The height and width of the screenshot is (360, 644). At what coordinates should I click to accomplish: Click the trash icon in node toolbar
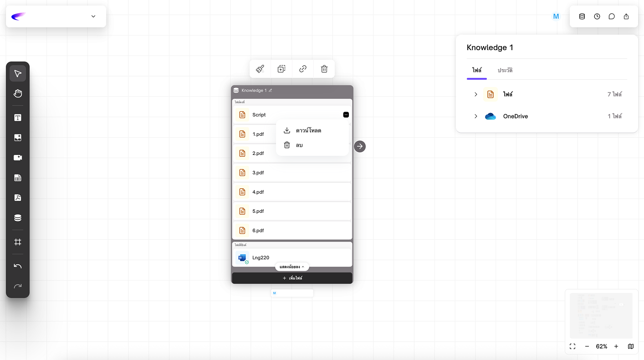[324, 69]
